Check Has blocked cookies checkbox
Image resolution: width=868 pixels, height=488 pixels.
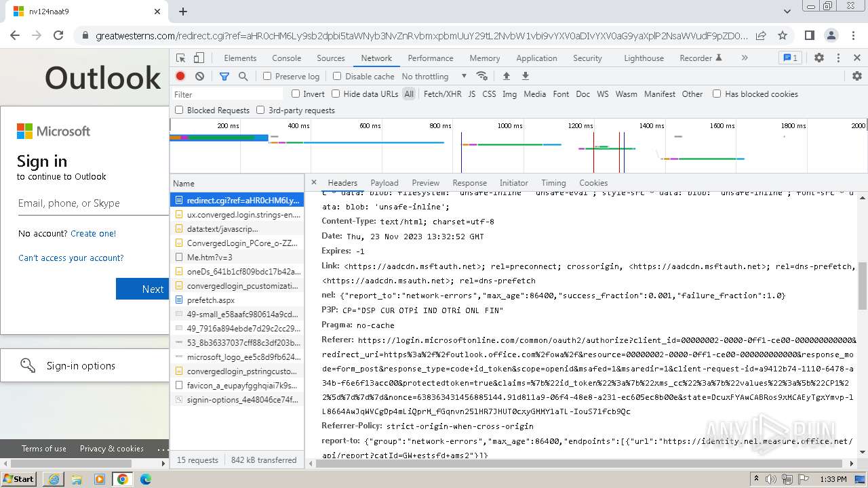[717, 94]
